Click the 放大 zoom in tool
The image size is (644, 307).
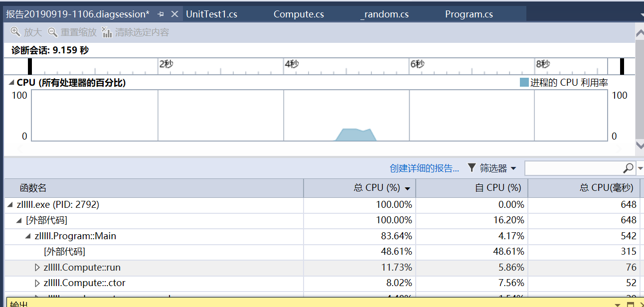point(26,32)
